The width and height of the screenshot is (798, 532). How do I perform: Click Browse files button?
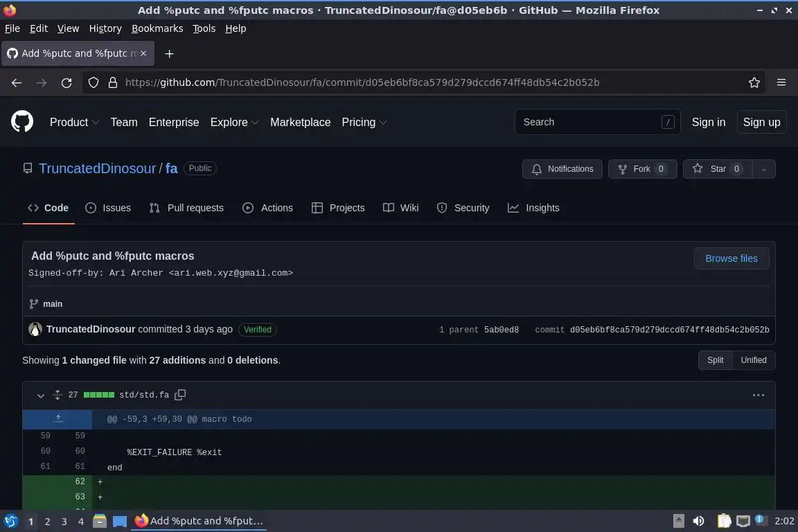[731, 258]
